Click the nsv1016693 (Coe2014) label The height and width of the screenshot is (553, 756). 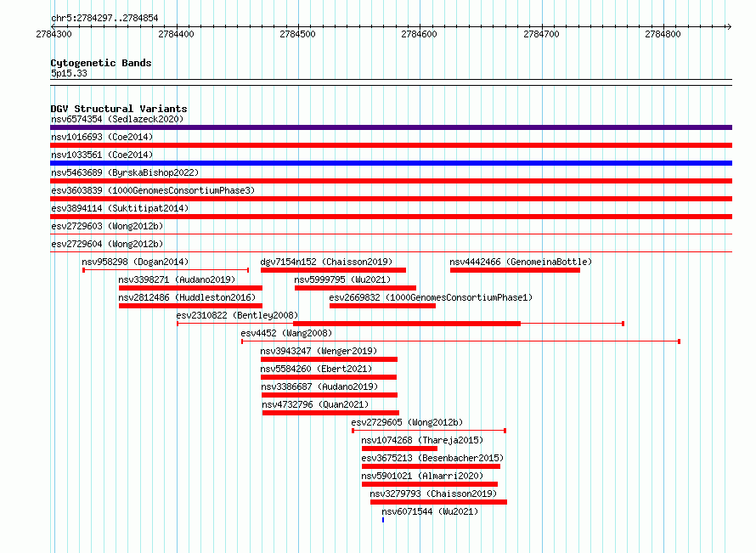pyautogui.click(x=102, y=137)
